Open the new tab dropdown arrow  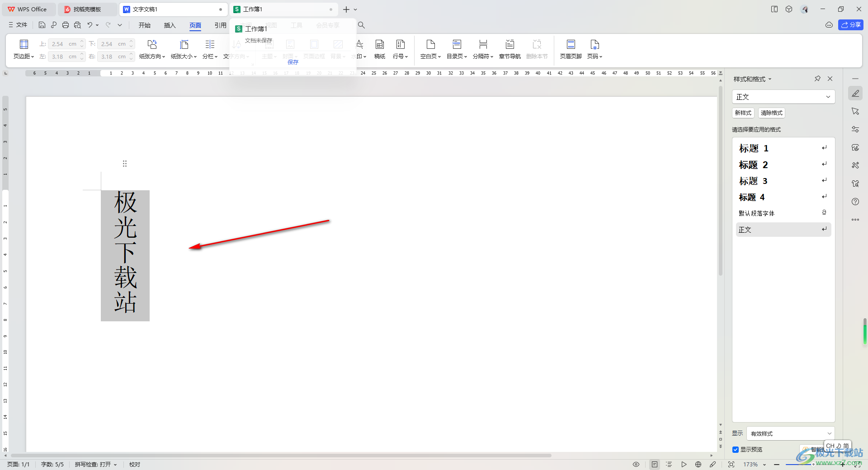[355, 9]
